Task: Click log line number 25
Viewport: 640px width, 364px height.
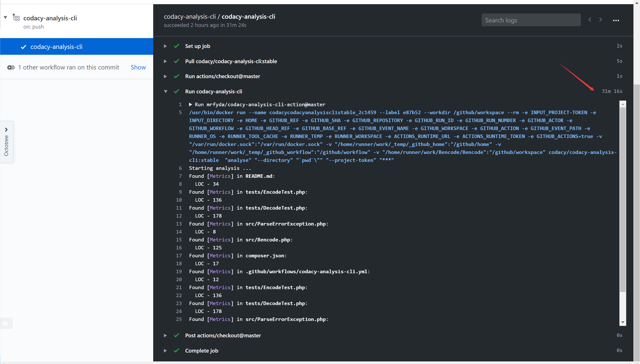Action: click(179, 319)
